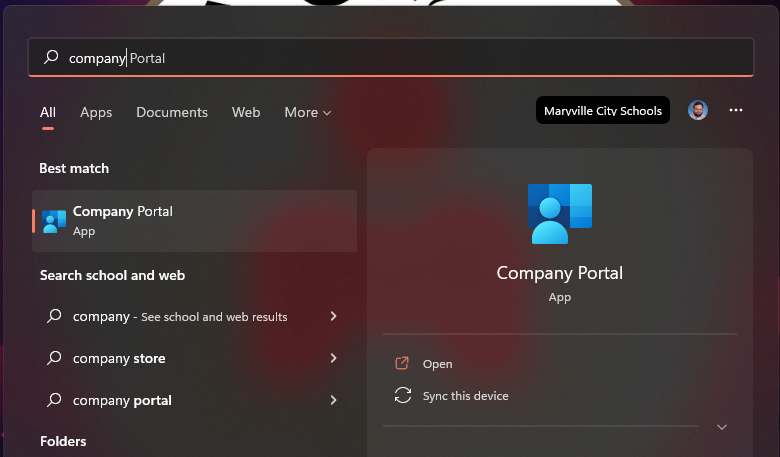Viewport: 780px width, 457px height.
Task: Open the user profile avatar
Action: 697,110
